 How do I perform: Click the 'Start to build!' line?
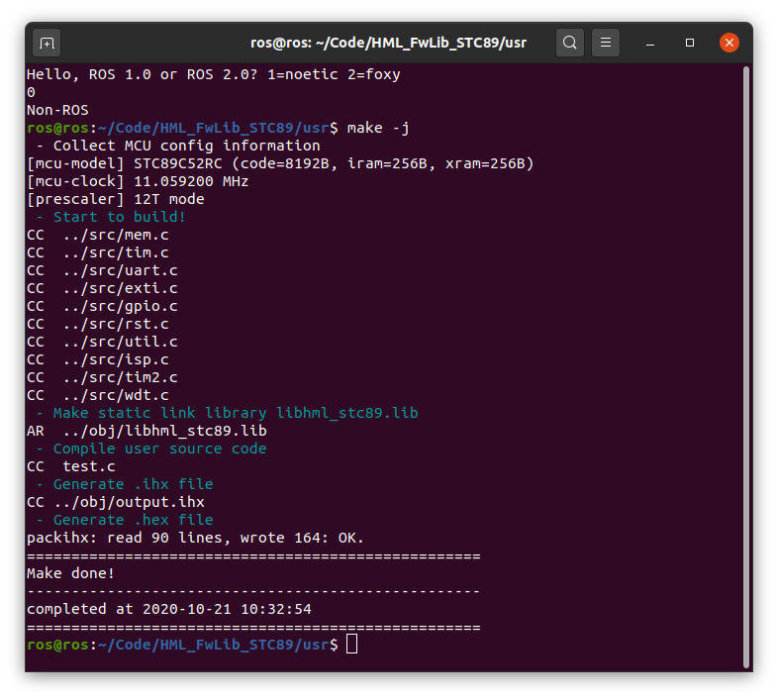click(111, 217)
